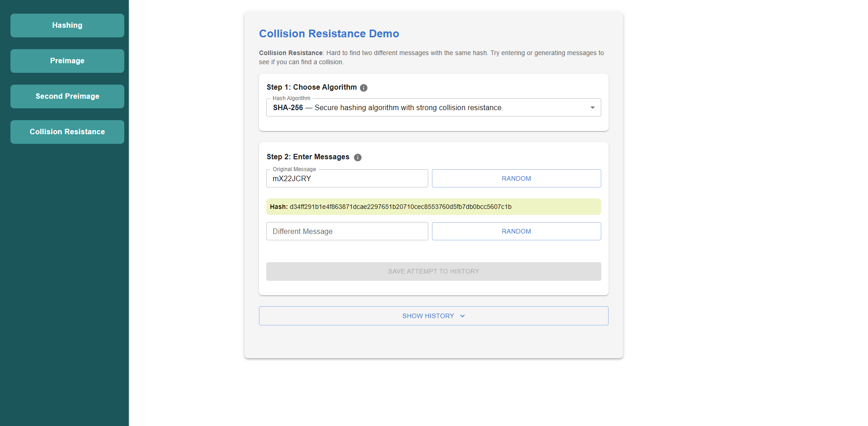
Task: Open the SHA-256 hash algorithm dropdown
Action: click(433, 107)
